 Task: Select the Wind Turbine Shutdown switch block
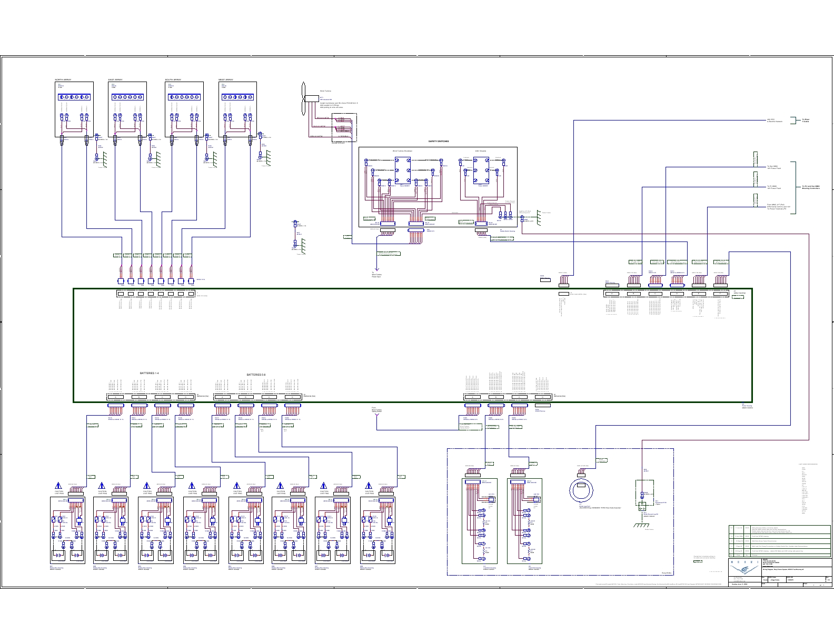pos(403,170)
